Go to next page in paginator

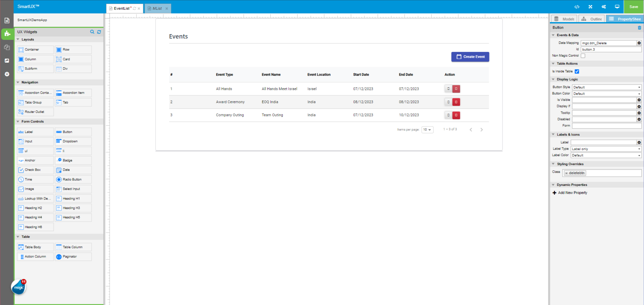pyautogui.click(x=481, y=130)
